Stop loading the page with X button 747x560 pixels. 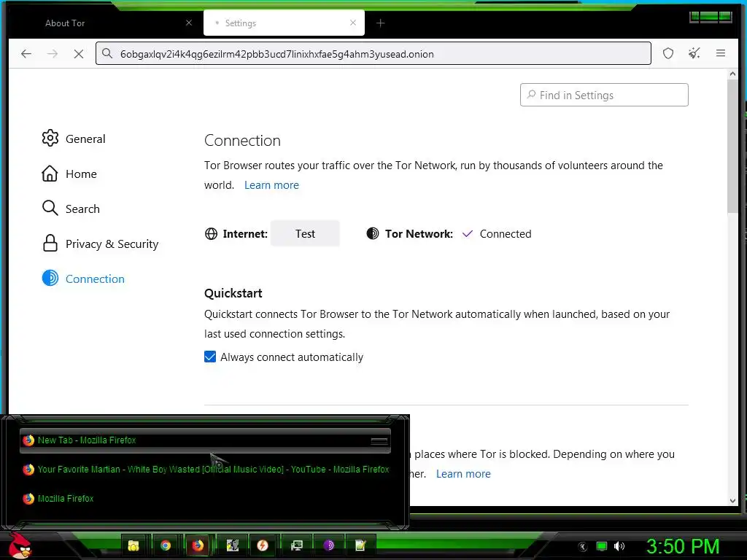pos(79,54)
